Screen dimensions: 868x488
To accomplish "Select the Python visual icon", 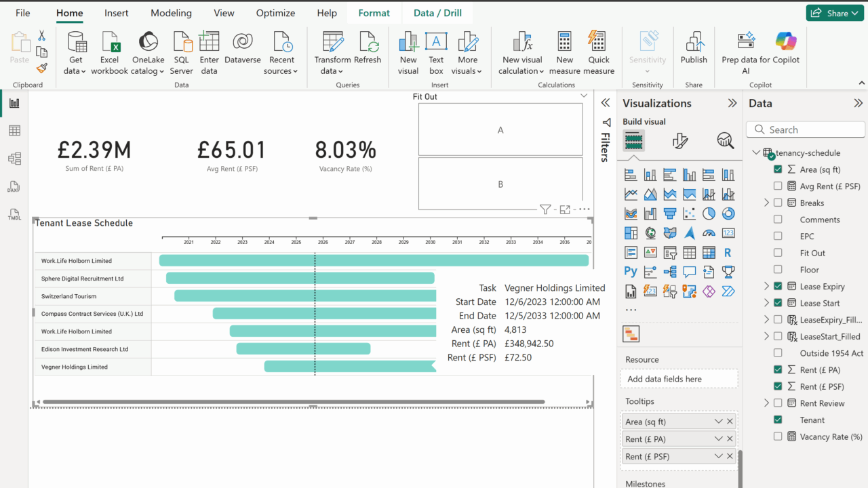I will pyautogui.click(x=631, y=272).
